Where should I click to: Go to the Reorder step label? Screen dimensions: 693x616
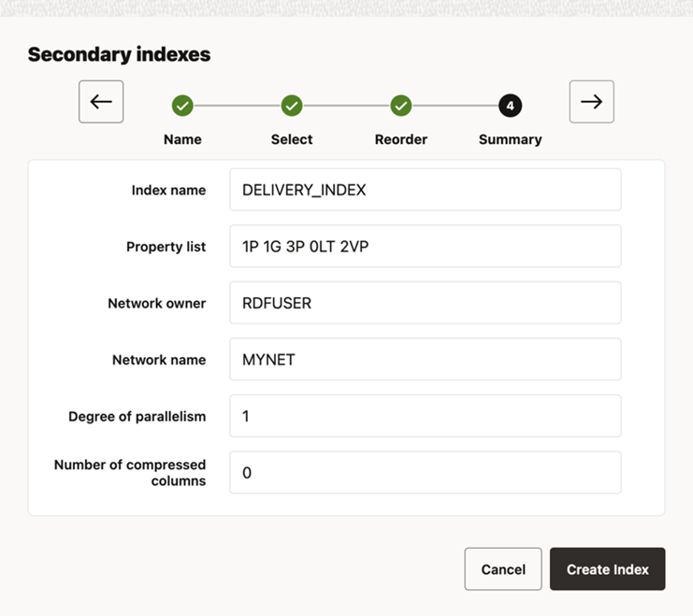(x=401, y=139)
